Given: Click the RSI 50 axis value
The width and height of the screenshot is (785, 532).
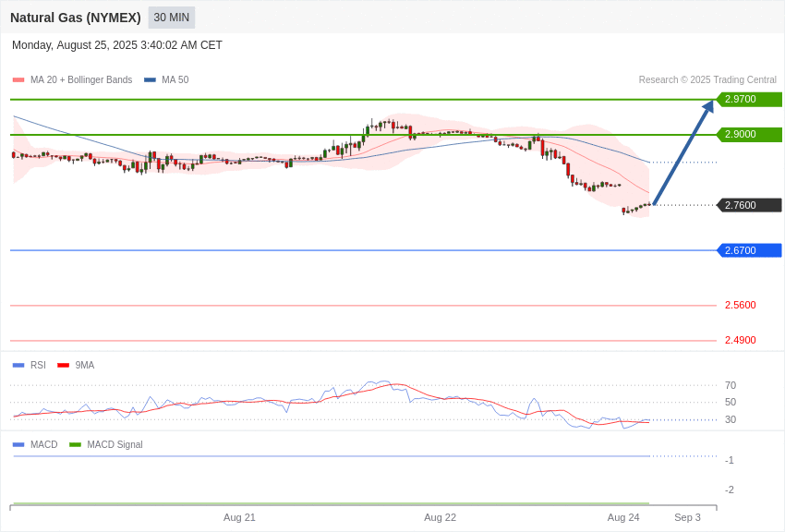Looking at the screenshot, I should pyautogui.click(x=731, y=402).
